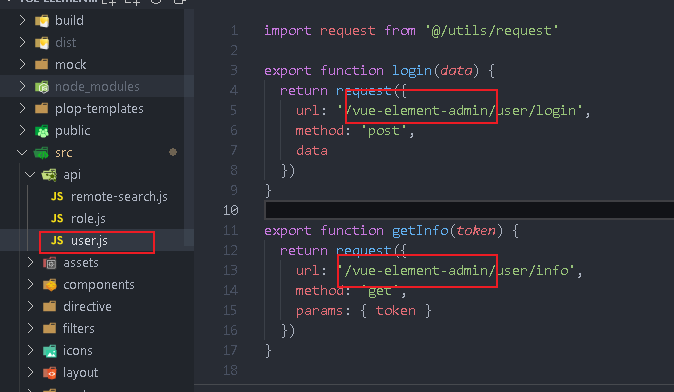Screen dimensions: 674x392
Task: Click the login function name
Action: click(x=412, y=70)
